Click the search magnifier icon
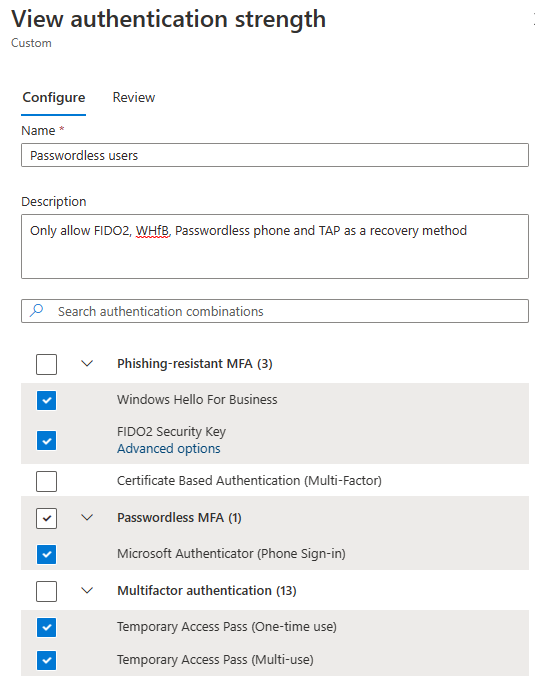Viewport: 535px width, 679px height. point(36,310)
